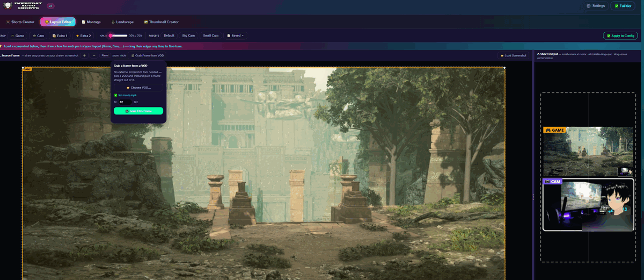Click the 30% / 70% split value

pyautogui.click(x=136, y=35)
